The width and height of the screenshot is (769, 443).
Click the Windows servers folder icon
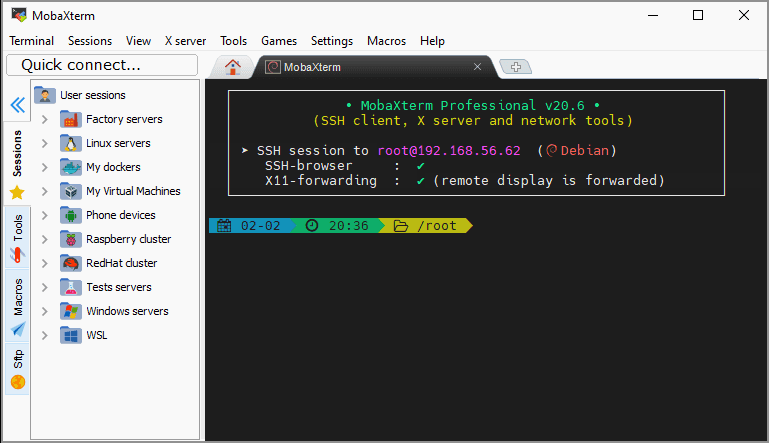point(70,311)
